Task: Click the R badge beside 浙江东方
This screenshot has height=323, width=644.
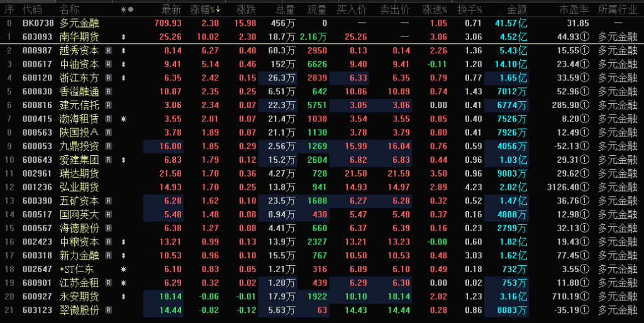Action: (108, 78)
